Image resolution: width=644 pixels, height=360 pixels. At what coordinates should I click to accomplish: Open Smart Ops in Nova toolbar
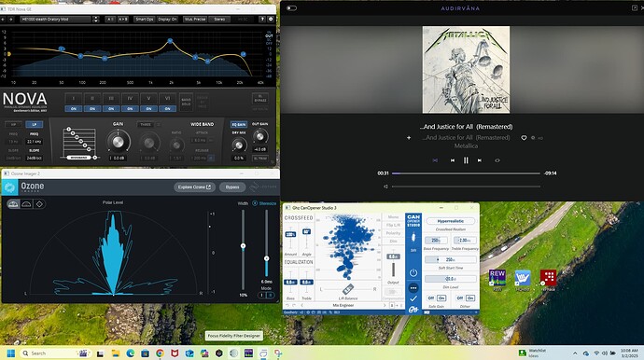144,20
